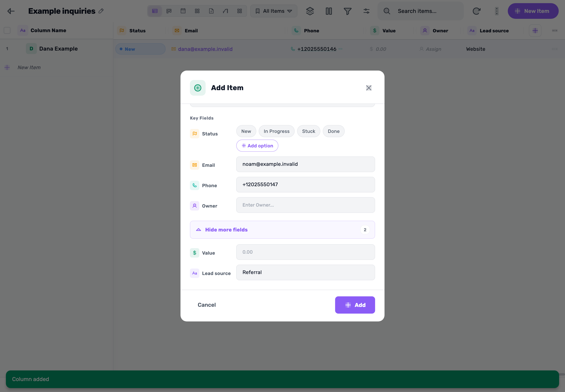Switch to the table list view icon

[x=155, y=11]
